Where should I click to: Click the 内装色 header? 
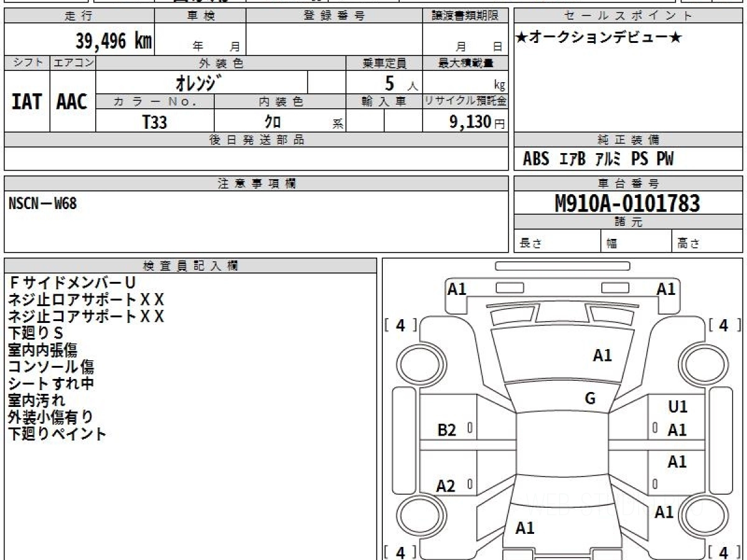(x=280, y=101)
